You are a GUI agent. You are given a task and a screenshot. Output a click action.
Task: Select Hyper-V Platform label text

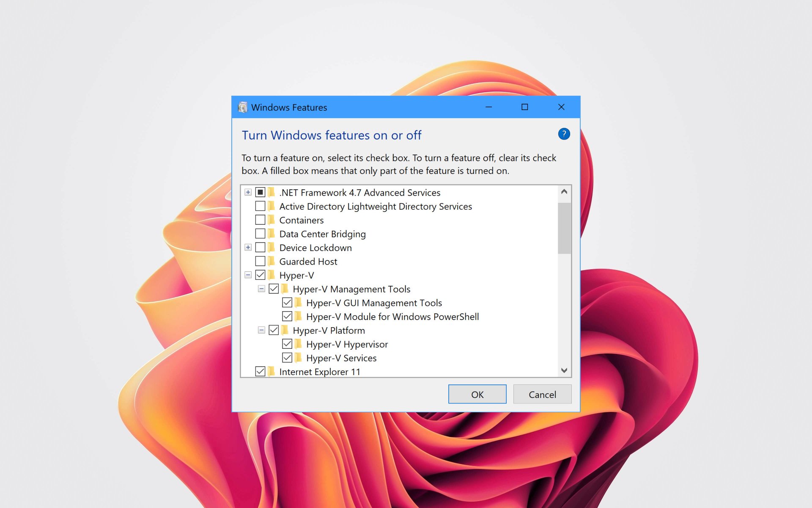329,331
